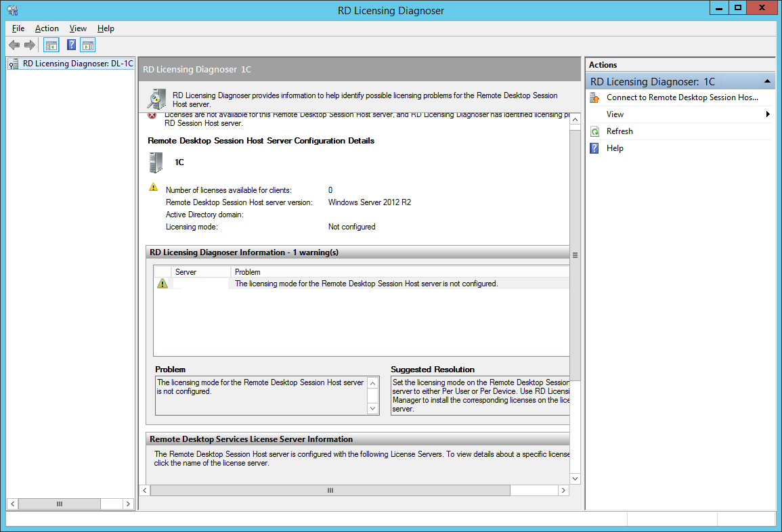Toggle the Show/Hide Console Tree icon
782x532 pixels.
pos(51,45)
